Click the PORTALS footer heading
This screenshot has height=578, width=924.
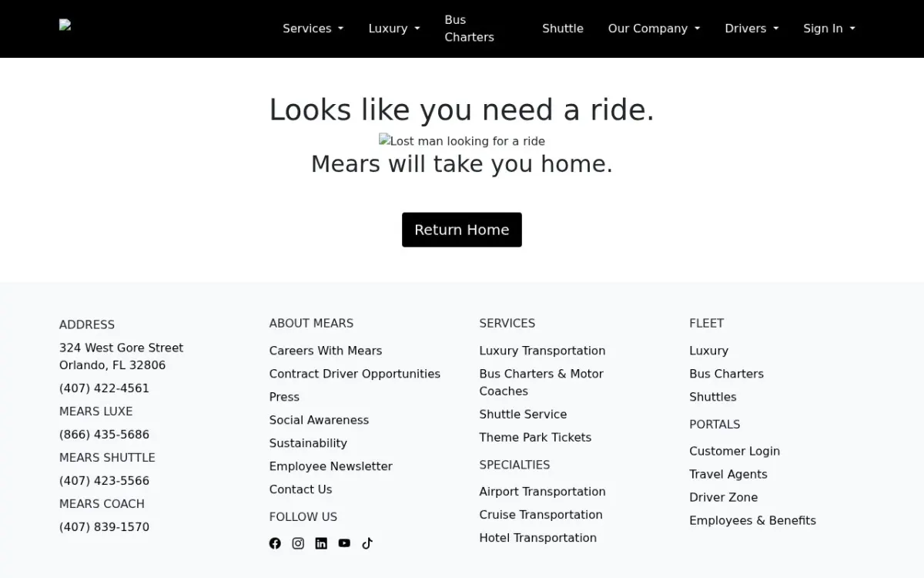715,425
